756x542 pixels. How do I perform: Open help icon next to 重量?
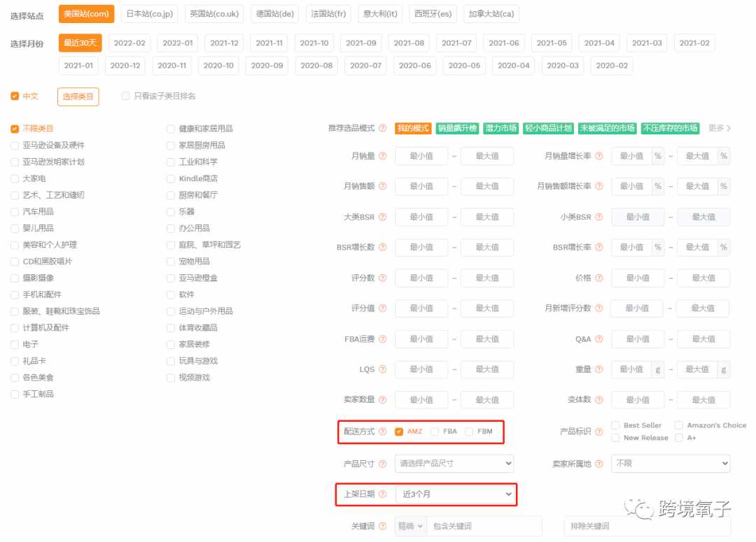598,369
